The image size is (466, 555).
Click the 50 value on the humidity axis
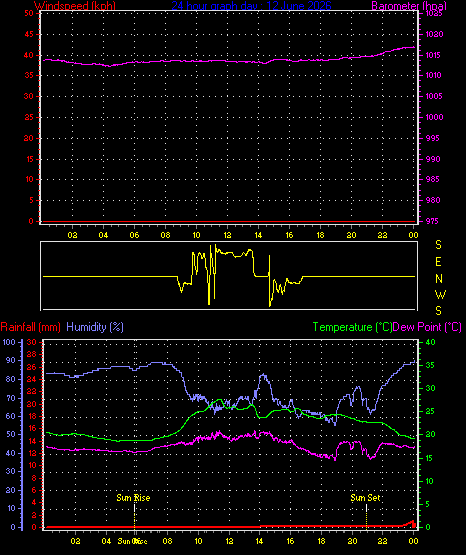click(11, 434)
